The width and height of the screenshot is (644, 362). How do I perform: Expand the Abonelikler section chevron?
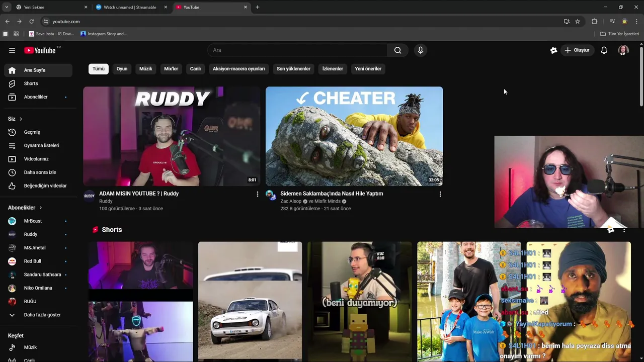pos(41,208)
